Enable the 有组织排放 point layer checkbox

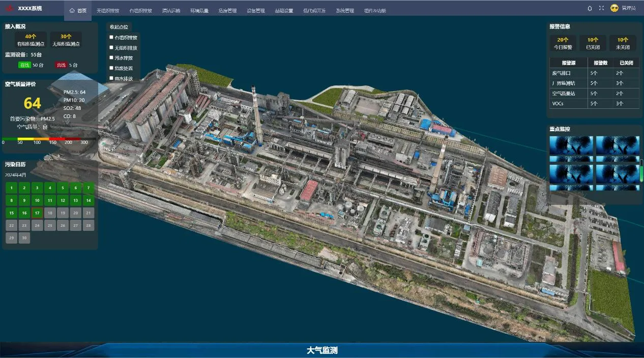click(111, 37)
